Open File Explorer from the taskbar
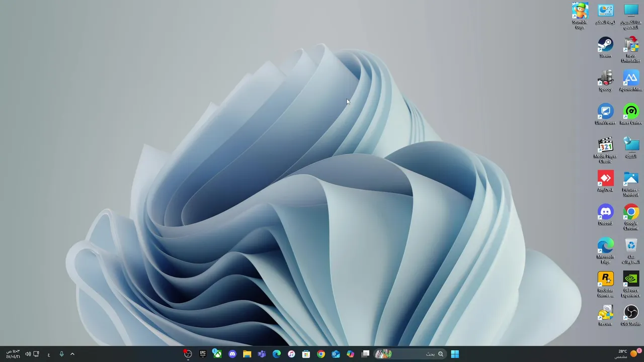Image resolution: width=644 pixels, height=362 pixels. pos(247,354)
